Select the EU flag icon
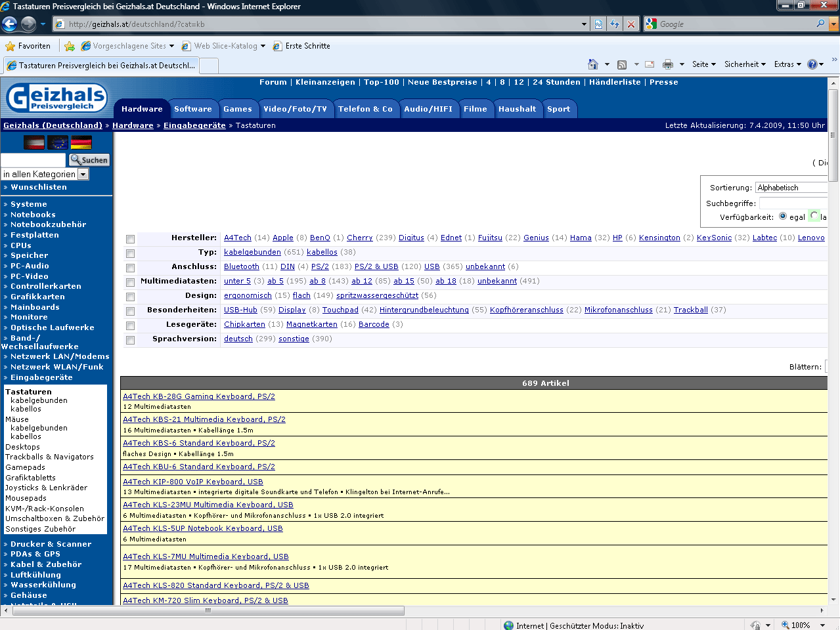Screen dimensions: 840x630 pos(58,142)
